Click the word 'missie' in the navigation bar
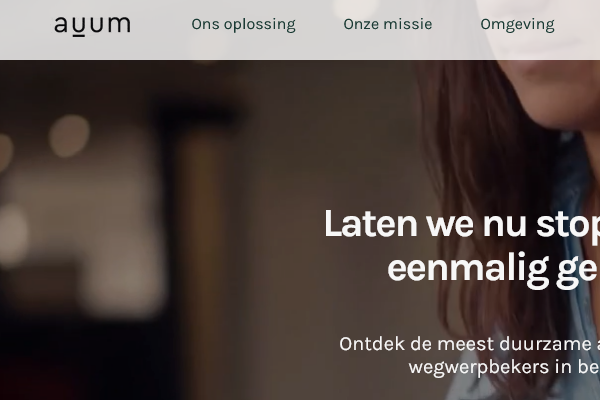Screen dimensions: 600x400 (x=408, y=24)
